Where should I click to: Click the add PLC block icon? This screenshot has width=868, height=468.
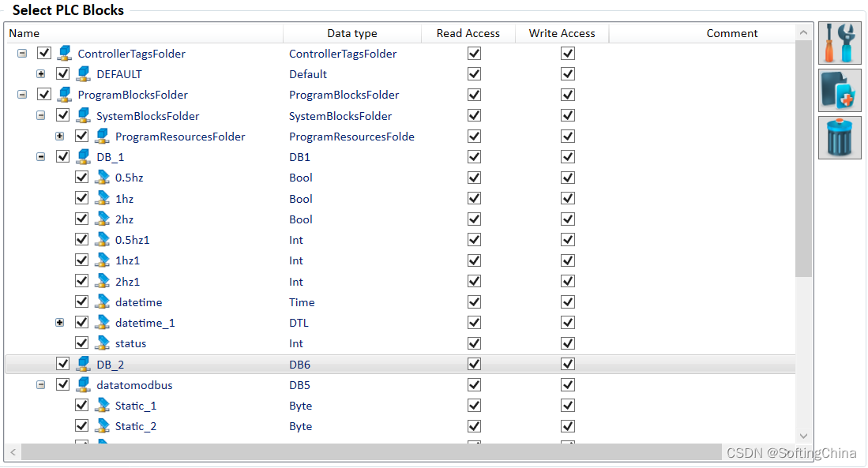[x=840, y=90]
